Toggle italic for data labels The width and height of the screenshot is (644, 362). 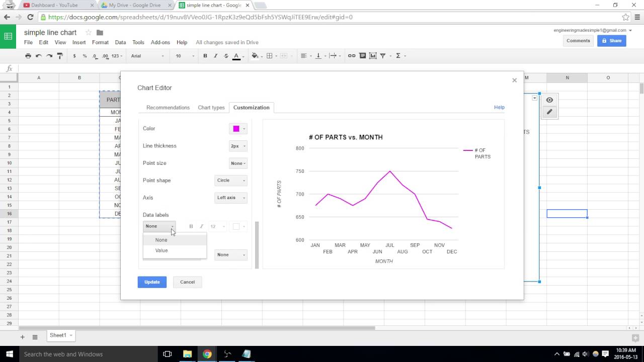click(x=201, y=226)
